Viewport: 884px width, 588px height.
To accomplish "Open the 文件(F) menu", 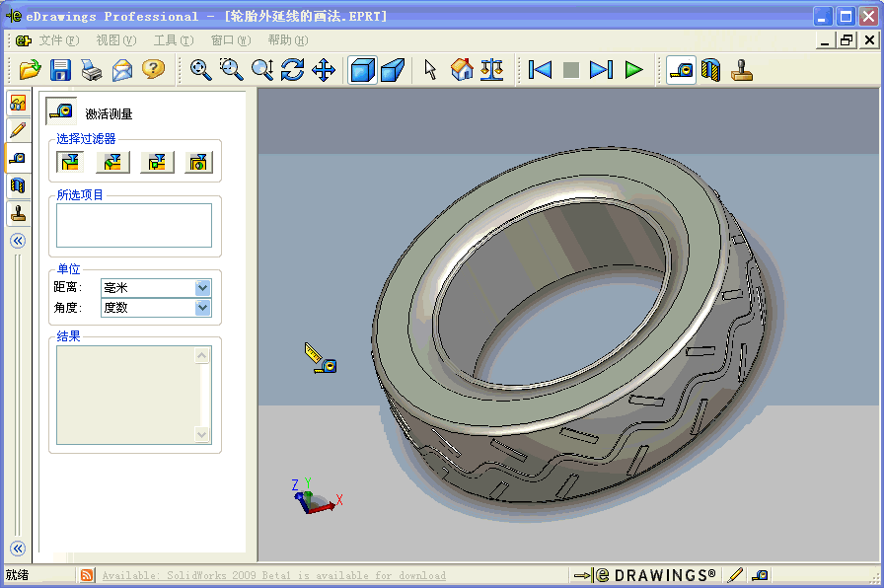I will tap(59, 40).
